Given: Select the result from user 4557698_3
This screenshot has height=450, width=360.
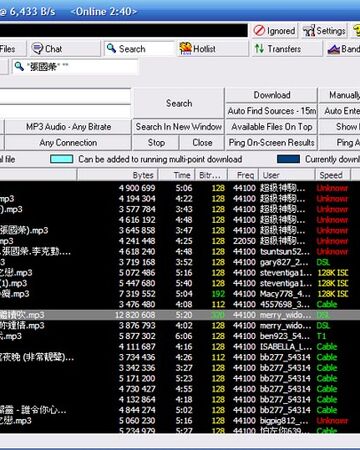Looking at the screenshot, I should (180, 304).
